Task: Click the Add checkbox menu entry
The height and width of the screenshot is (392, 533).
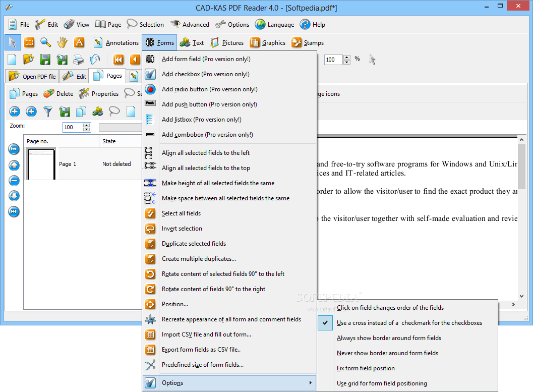Action: 229,74
